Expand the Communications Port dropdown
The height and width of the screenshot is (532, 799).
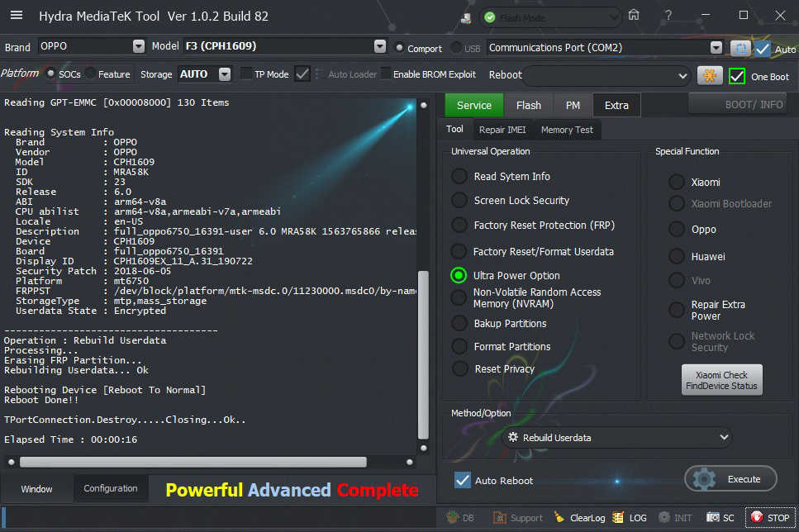716,48
